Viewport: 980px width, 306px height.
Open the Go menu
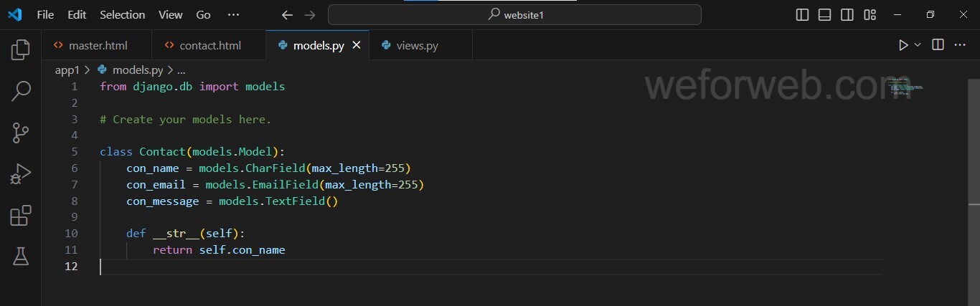[x=204, y=14]
